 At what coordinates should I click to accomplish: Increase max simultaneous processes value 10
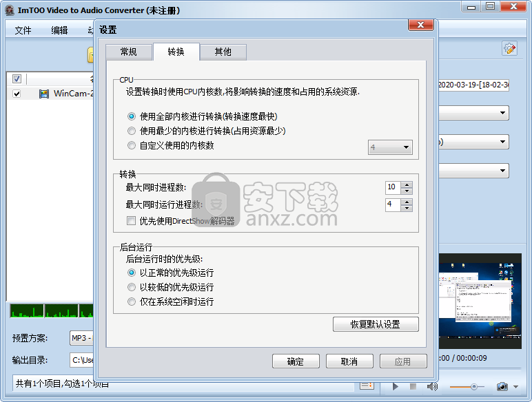tap(407, 184)
